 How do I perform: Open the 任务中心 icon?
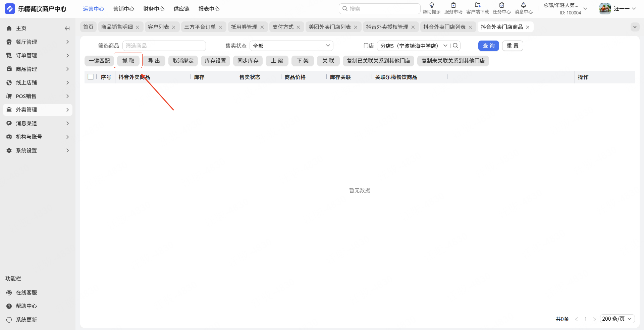[x=502, y=5]
